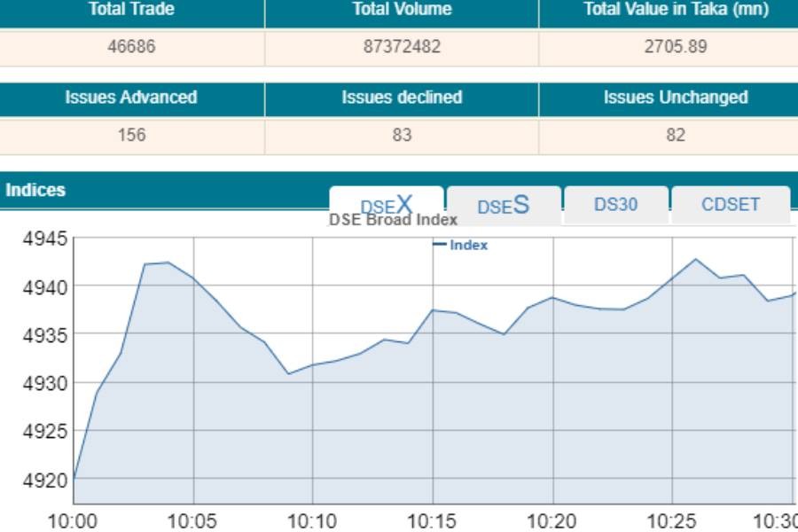Click the Issues Advanced header

[x=131, y=98]
